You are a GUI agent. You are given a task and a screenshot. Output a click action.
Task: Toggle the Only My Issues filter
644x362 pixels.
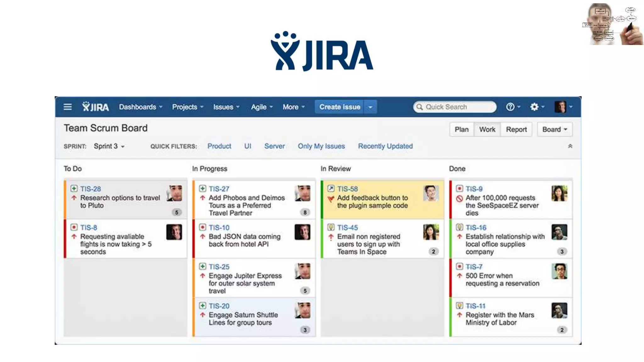pos(321,146)
